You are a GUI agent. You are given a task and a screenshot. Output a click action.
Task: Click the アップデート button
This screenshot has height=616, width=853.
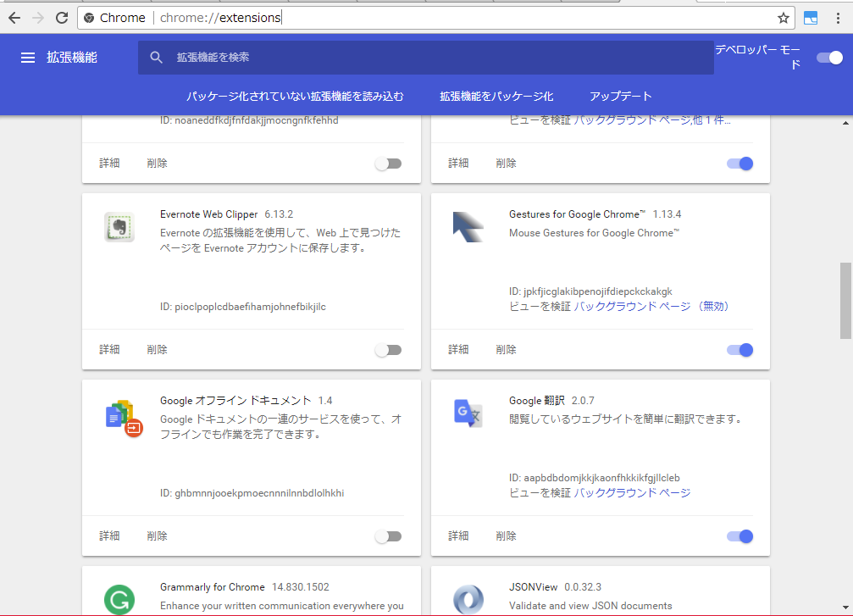(621, 96)
